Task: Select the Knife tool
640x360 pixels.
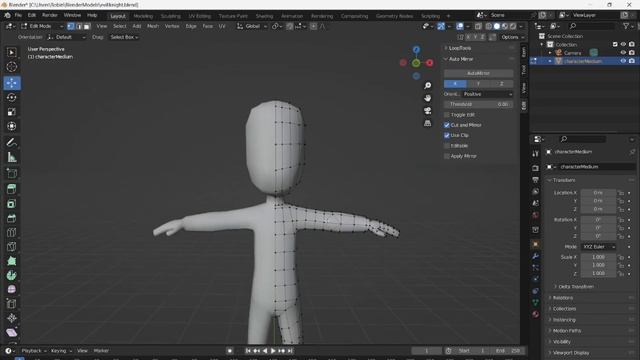Action: [11, 247]
